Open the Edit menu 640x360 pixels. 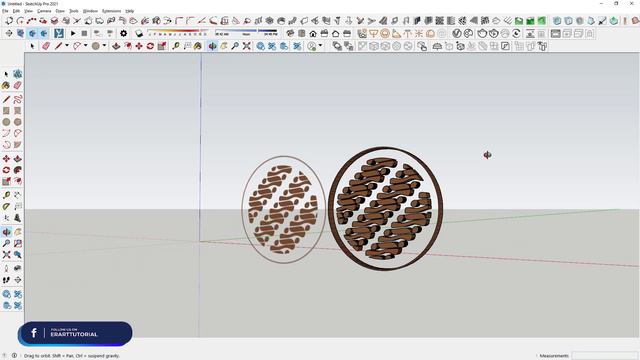click(16, 11)
